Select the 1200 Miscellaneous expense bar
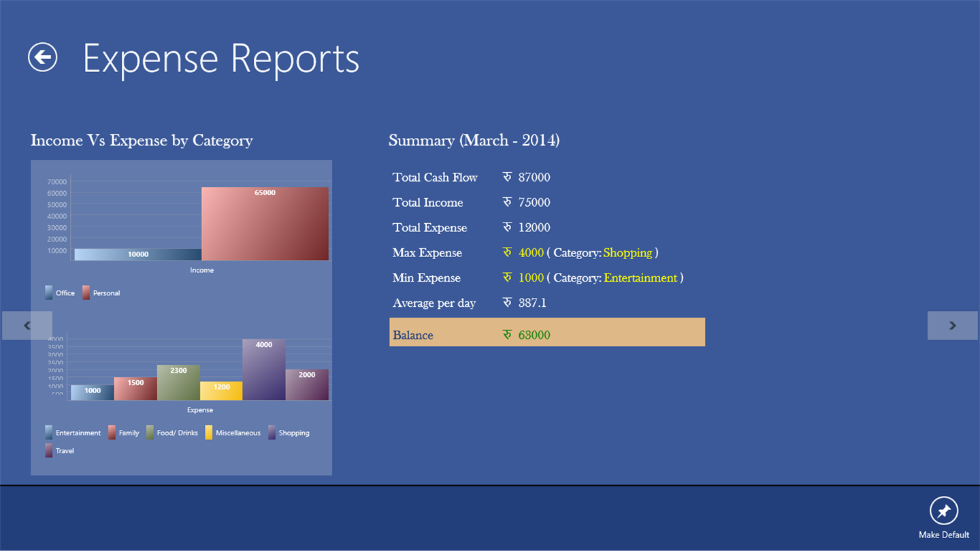This screenshot has height=551, width=980. (x=221, y=391)
